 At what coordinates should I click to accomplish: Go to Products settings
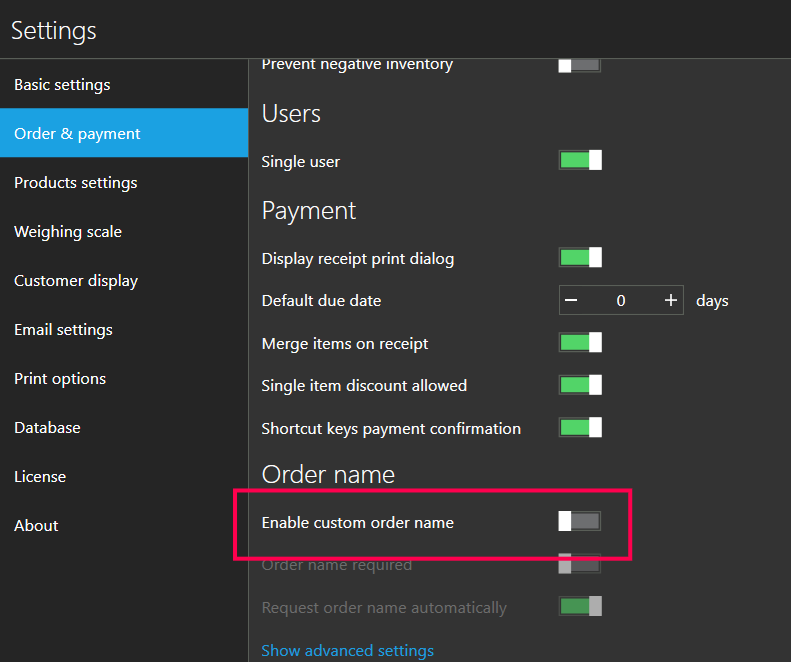76,183
